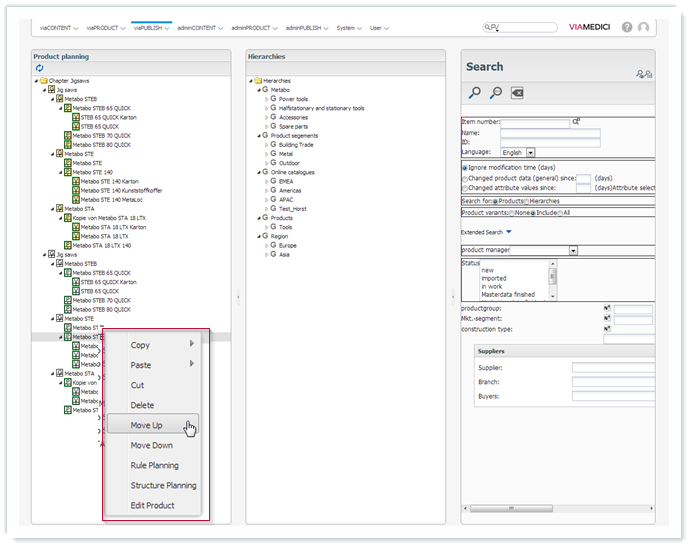Select Edit Product from context menu
The height and width of the screenshot is (548, 691).
[x=152, y=505]
